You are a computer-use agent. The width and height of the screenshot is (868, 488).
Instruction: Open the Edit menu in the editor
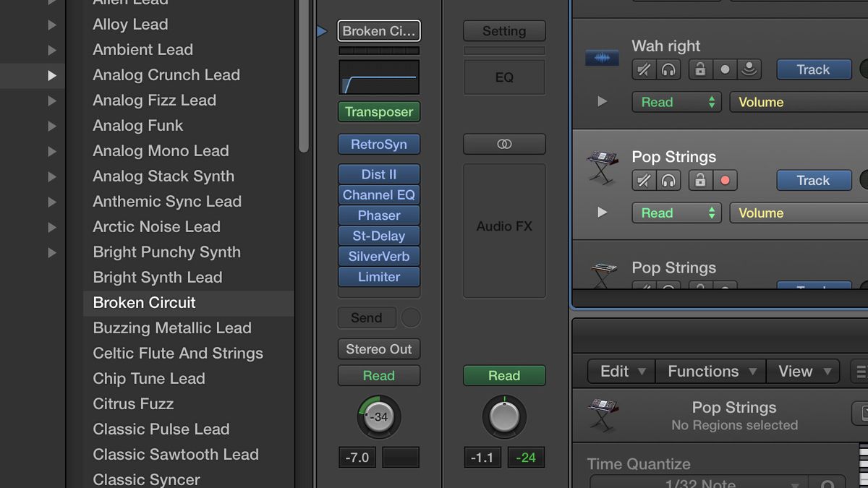[x=619, y=371]
